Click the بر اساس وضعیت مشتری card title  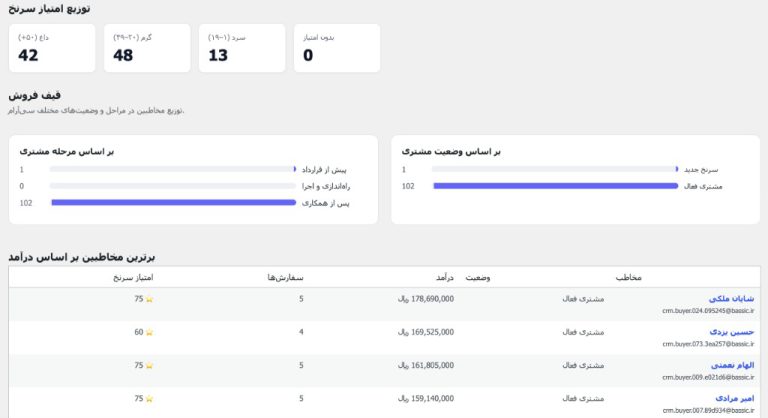(x=451, y=151)
